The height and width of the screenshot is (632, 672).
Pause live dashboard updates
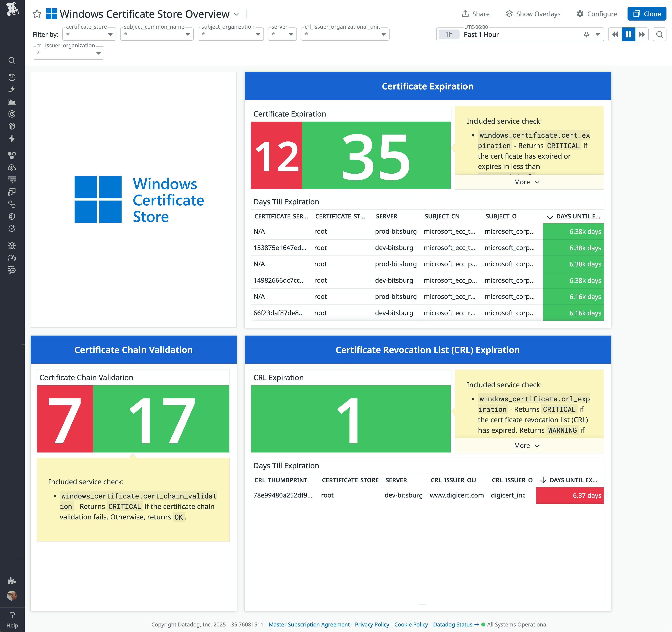click(x=628, y=34)
